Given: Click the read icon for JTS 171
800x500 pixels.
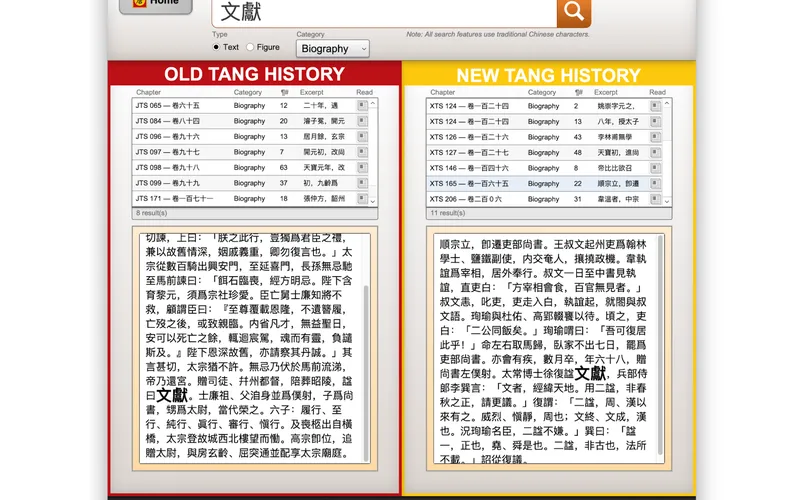Looking at the screenshot, I should pyautogui.click(x=362, y=199).
